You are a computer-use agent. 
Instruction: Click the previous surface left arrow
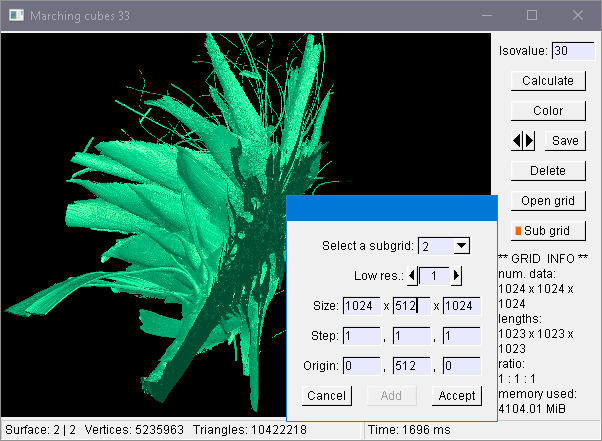[517, 141]
